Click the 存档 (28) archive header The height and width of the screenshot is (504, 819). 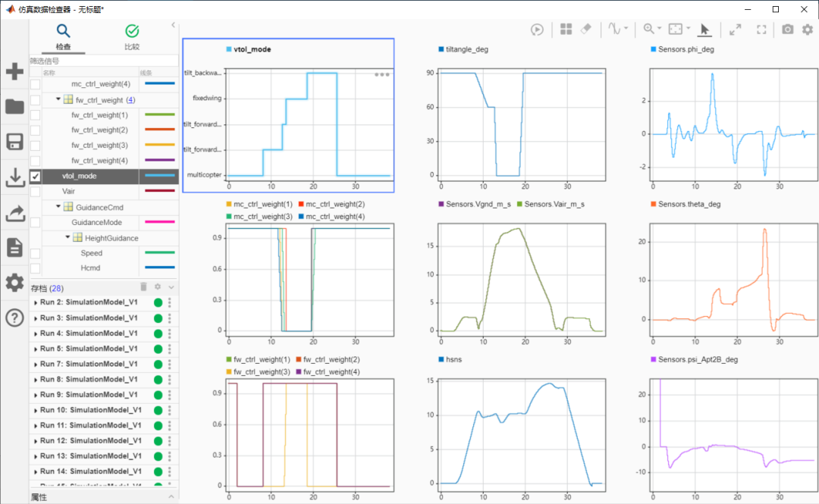tap(47, 288)
